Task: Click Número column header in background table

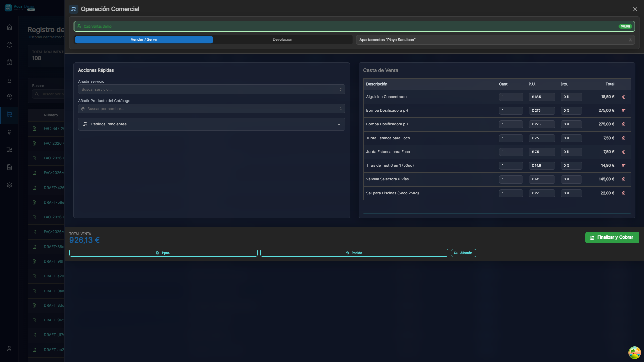Action: pyautogui.click(x=51, y=115)
